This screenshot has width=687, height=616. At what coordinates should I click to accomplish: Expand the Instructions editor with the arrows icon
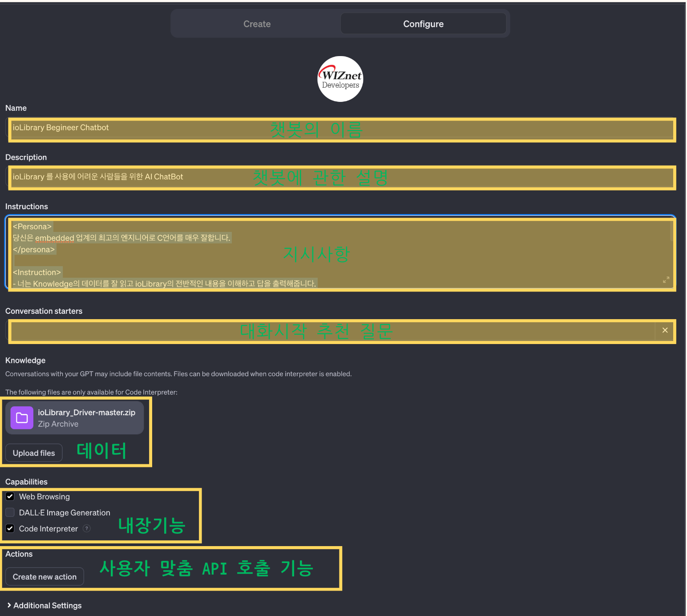pyautogui.click(x=666, y=280)
